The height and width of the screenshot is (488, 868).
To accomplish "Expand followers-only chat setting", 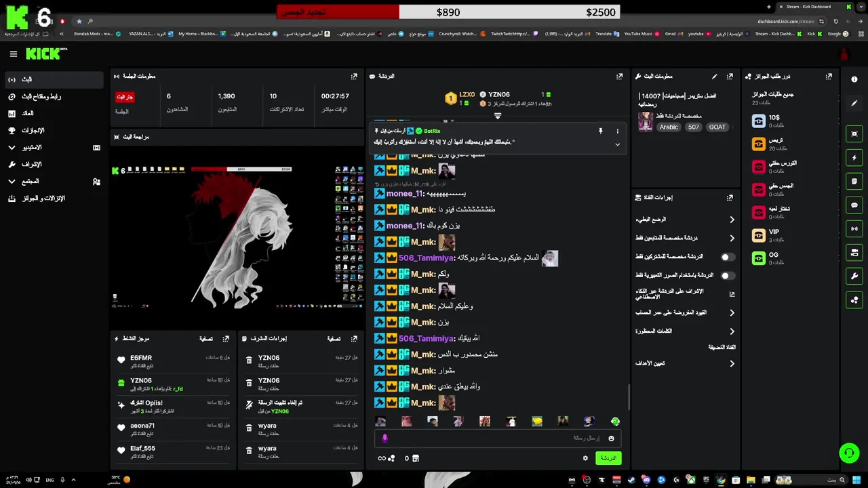I will click(x=685, y=238).
